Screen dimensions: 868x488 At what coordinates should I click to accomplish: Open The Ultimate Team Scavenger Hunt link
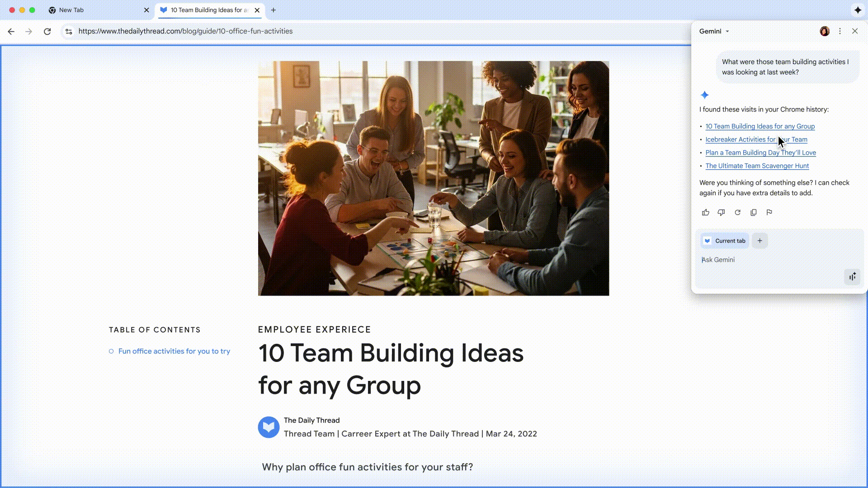[757, 166]
